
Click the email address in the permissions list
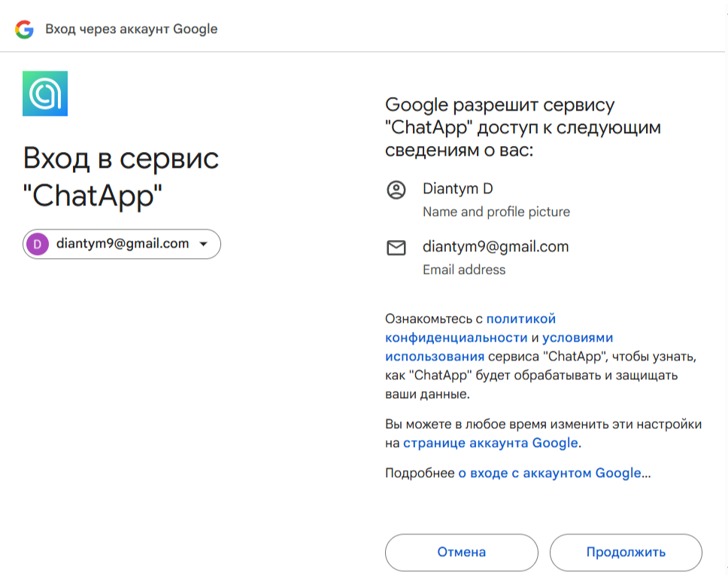click(496, 246)
